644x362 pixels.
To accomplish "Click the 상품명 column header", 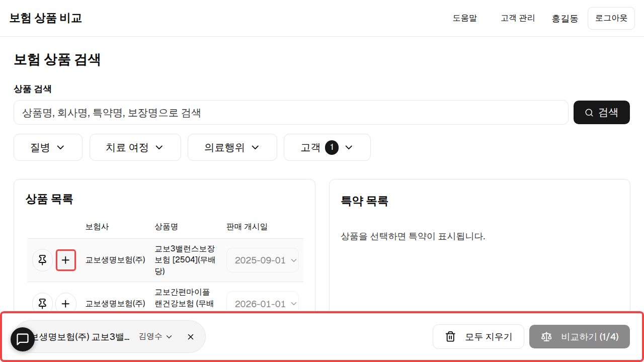I will click(x=167, y=227).
